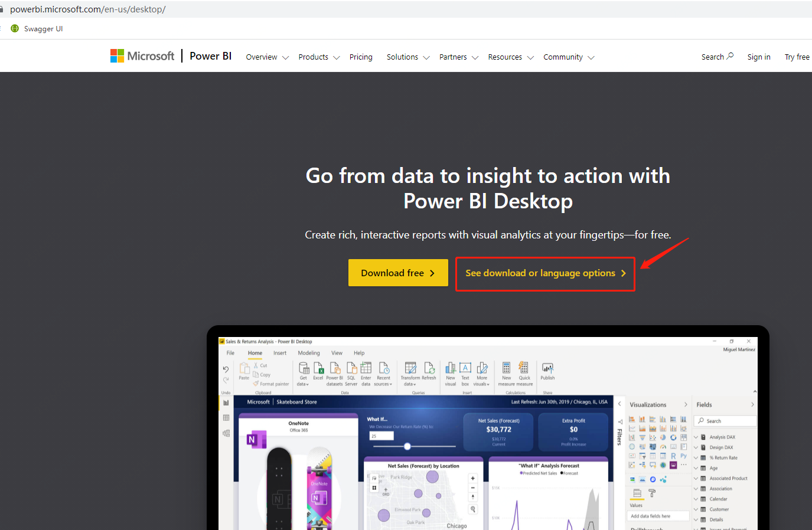The width and height of the screenshot is (812, 530).
Task: Click the Microsoft logo in the header
Action: [142, 56]
